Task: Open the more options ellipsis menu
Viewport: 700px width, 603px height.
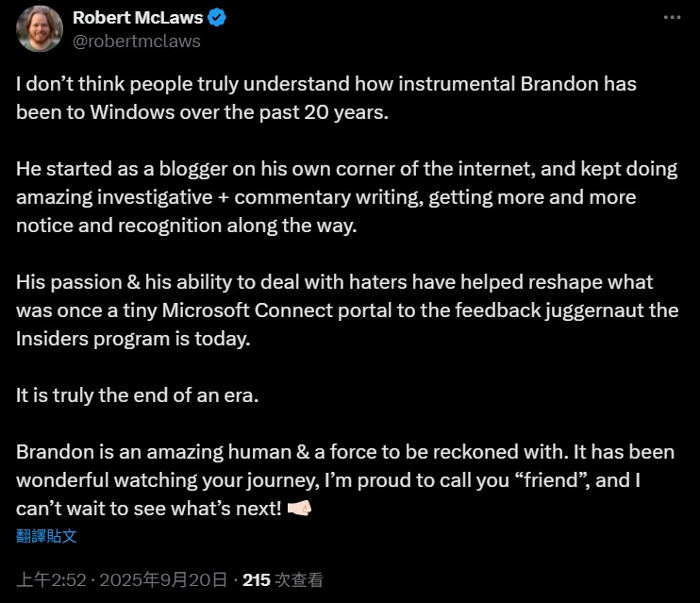Action: 671,18
